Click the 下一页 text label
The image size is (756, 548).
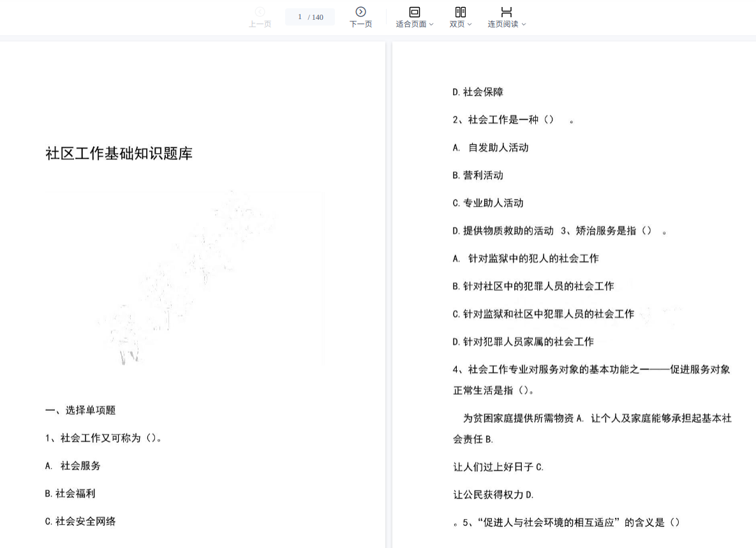click(x=360, y=24)
